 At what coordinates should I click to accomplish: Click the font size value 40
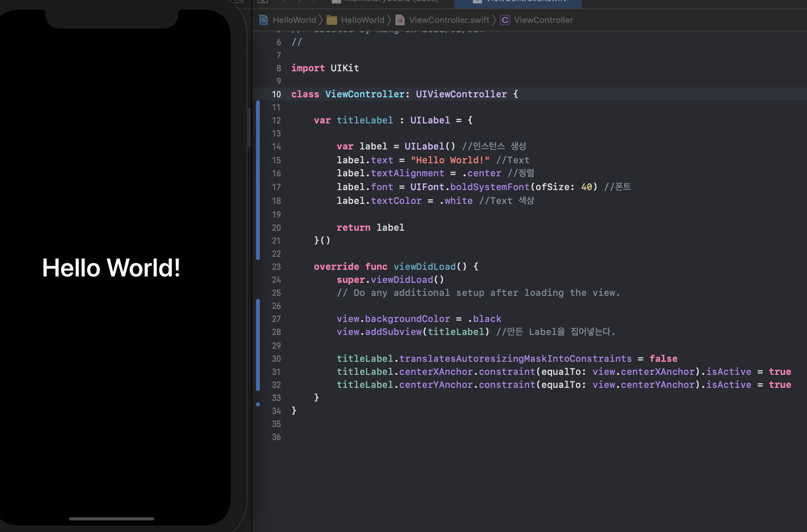[586, 187]
